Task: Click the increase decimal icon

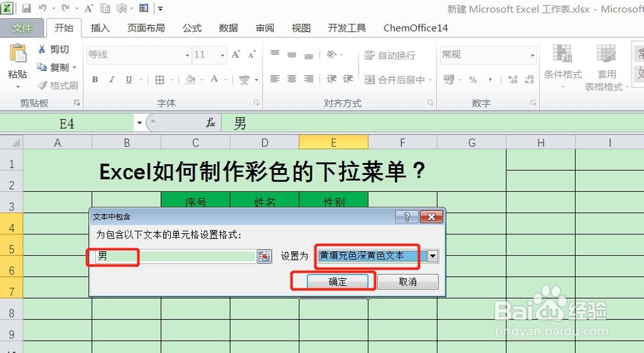Action: pos(513,80)
